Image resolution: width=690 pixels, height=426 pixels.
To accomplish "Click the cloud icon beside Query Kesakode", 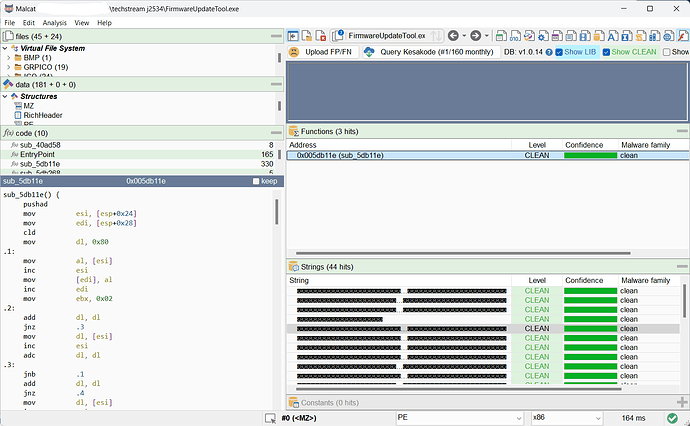I will click(x=369, y=52).
